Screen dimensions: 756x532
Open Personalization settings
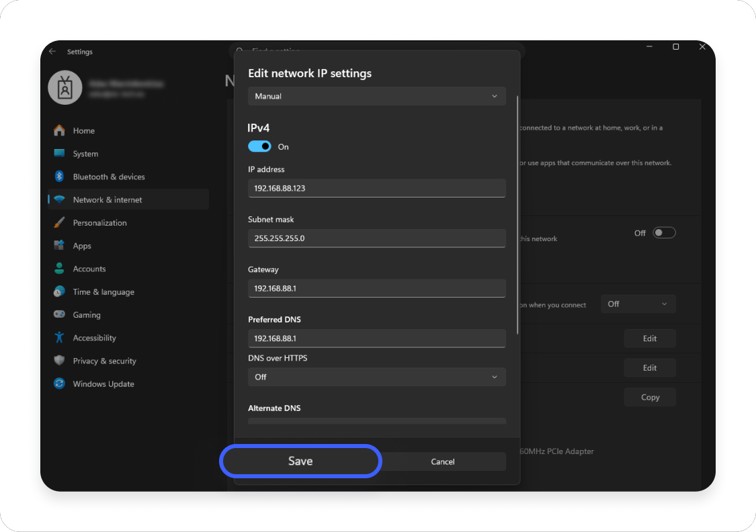tap(128, 222)
